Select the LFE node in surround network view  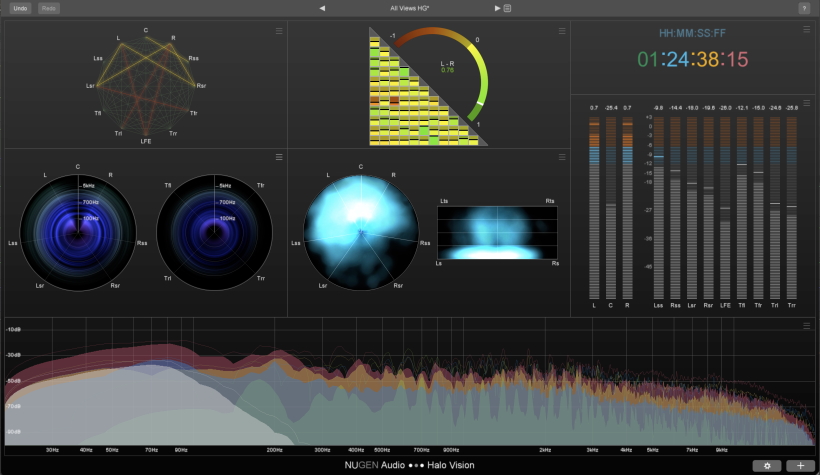coord(146,143)
